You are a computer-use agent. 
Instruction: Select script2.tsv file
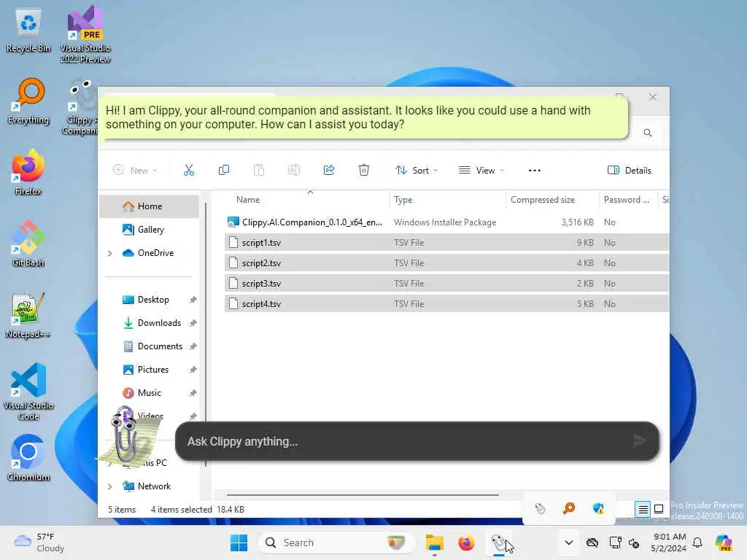(447, 262)
